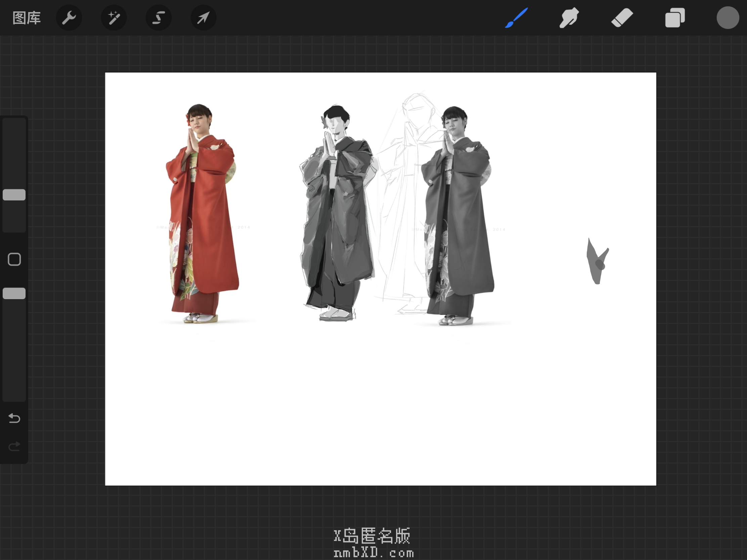Open the Actions wrench menu
The image size is (747, 560).
(69, 18)
